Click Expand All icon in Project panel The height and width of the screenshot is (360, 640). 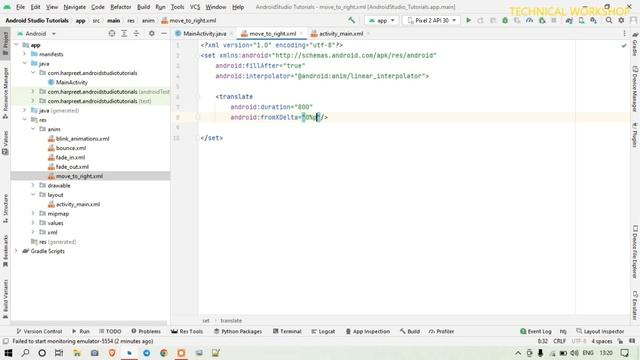tap(124, 33)
